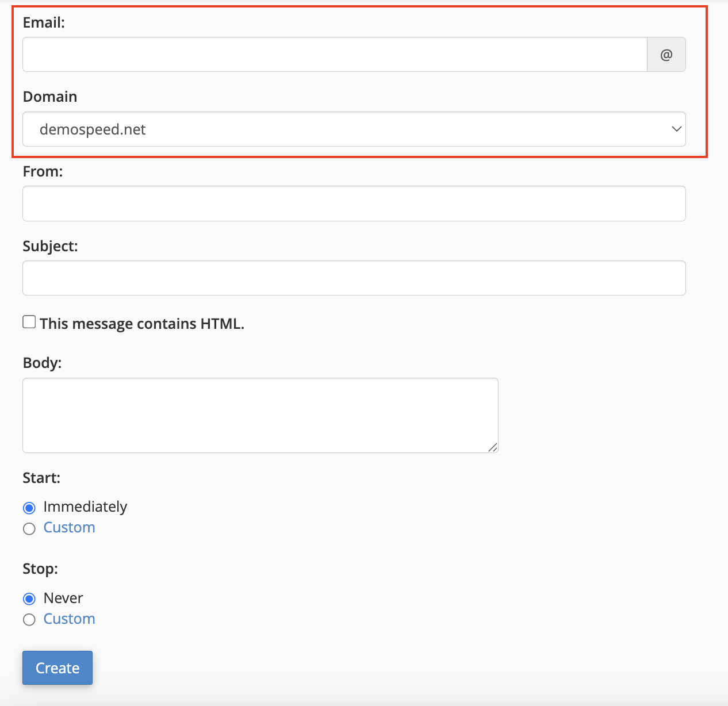Click the Custom link text under Stop
This screenshot has height=706, width=728.
69,619
